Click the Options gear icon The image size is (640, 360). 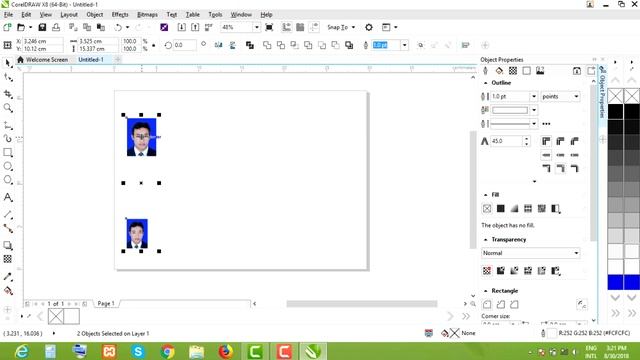(x=369, y=27)
